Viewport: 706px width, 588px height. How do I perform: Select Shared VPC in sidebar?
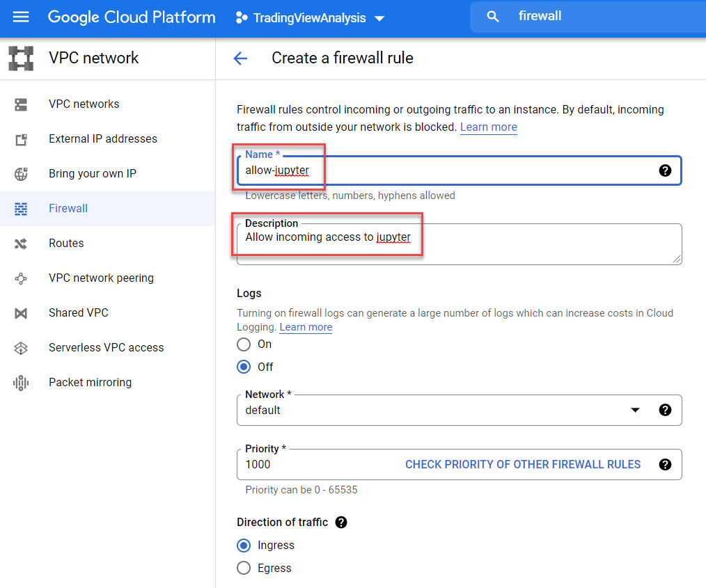coord(78,312)
